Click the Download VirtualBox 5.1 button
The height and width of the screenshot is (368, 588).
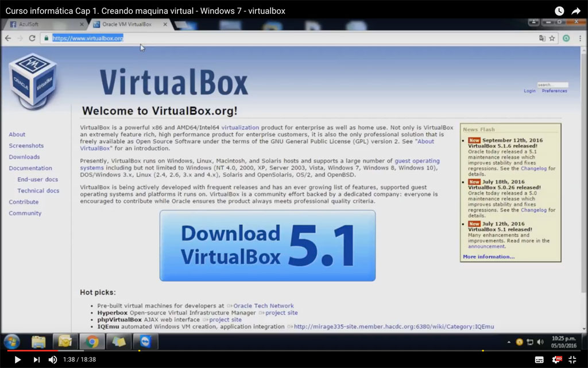268,245
